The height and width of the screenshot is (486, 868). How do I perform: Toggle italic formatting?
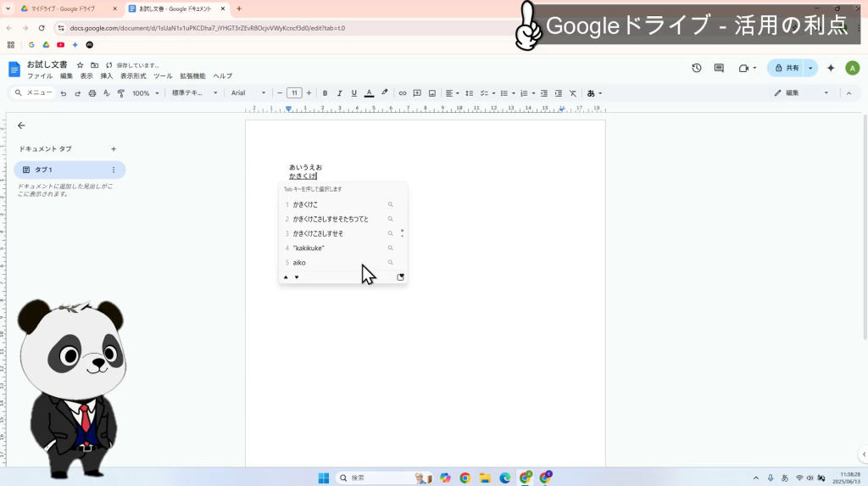pyautogui.click(x=339, y=93)
